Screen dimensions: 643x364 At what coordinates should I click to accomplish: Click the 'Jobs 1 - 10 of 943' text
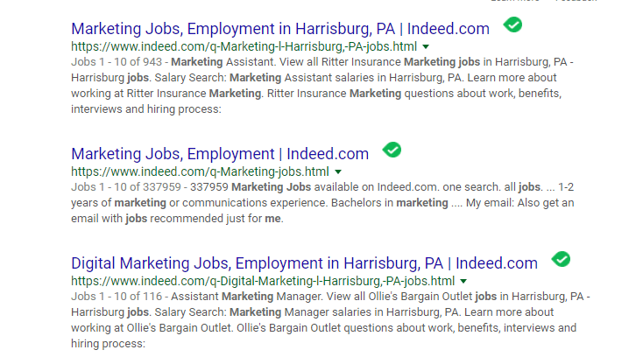point(118,62)
